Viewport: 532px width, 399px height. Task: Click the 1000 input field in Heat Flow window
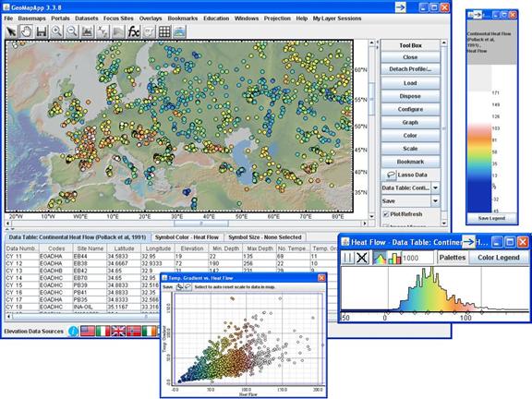pyautogui.click(x=417, y=258)
